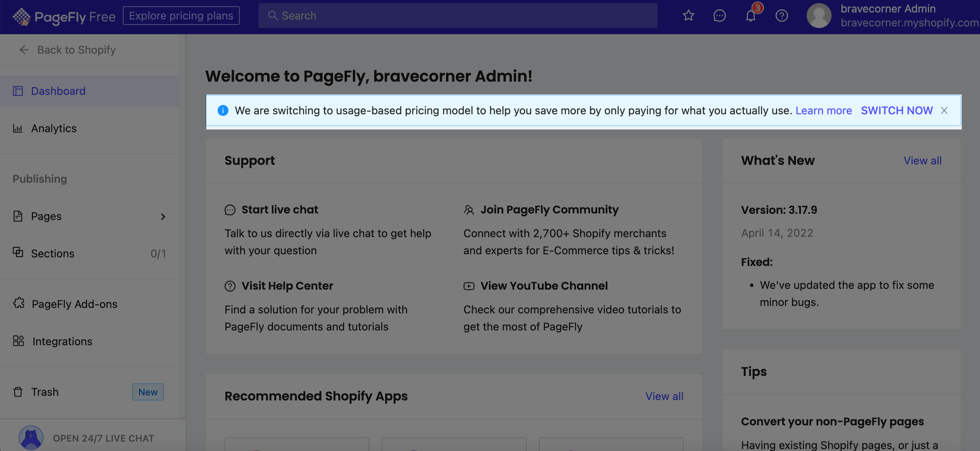Screen dimensions: 980x451
Task: Click the search magnifier icon
Action: pyautogui.click(x=273, y=16)
